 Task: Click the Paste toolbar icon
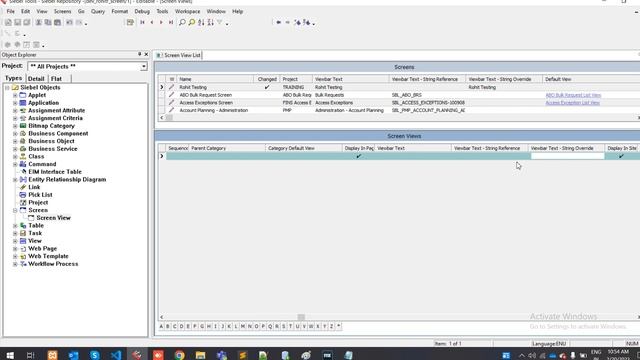pyautogui.click(x=58, y=22)
